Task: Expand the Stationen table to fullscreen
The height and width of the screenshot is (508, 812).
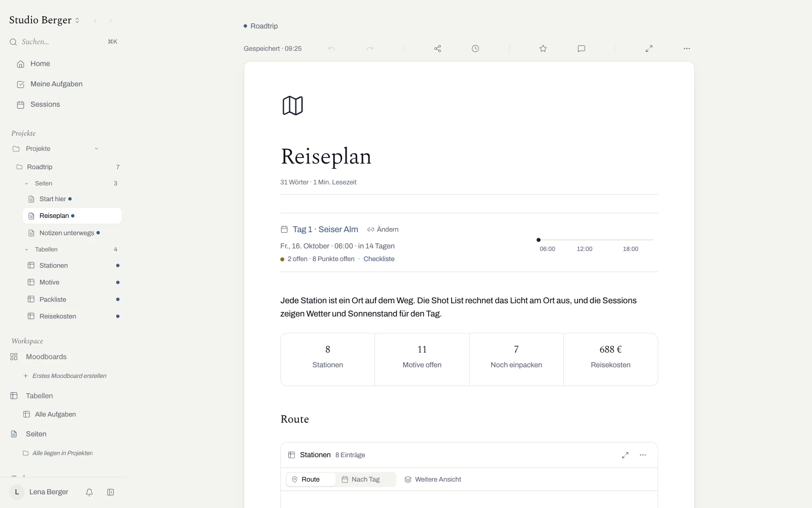Action: pos(625,455)
